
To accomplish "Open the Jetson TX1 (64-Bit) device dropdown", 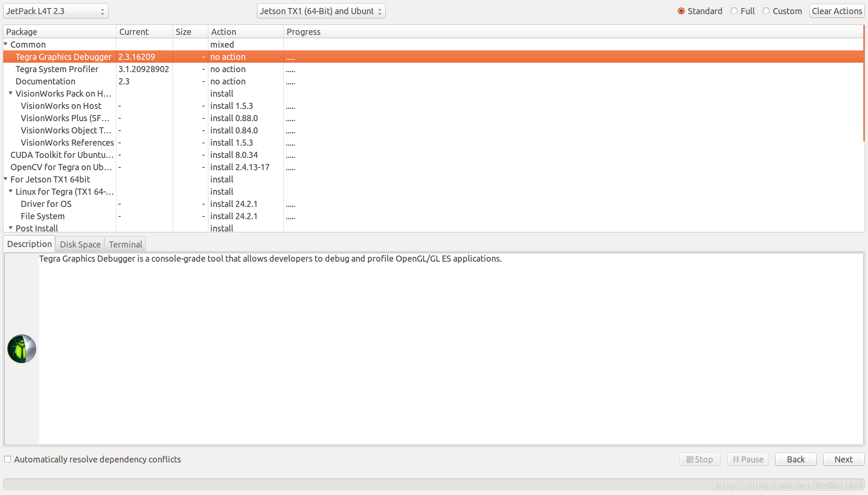I will click(321, 11).
